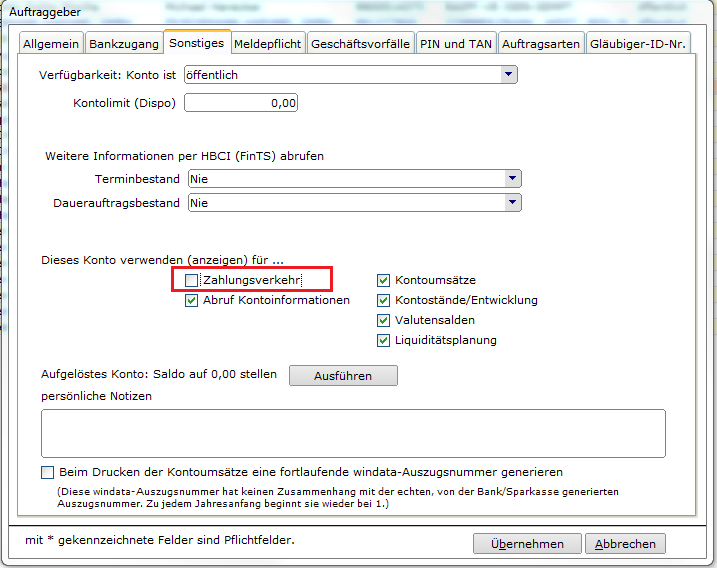Click Abbrechen to cancel

click(x=625, y=544)
